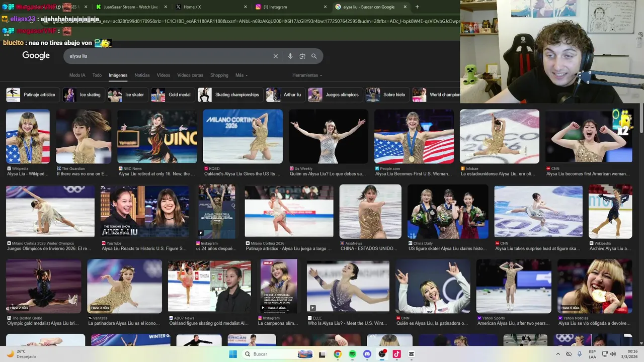Select the Noticias search tab

pyautogui.click(x=142, y=75)
